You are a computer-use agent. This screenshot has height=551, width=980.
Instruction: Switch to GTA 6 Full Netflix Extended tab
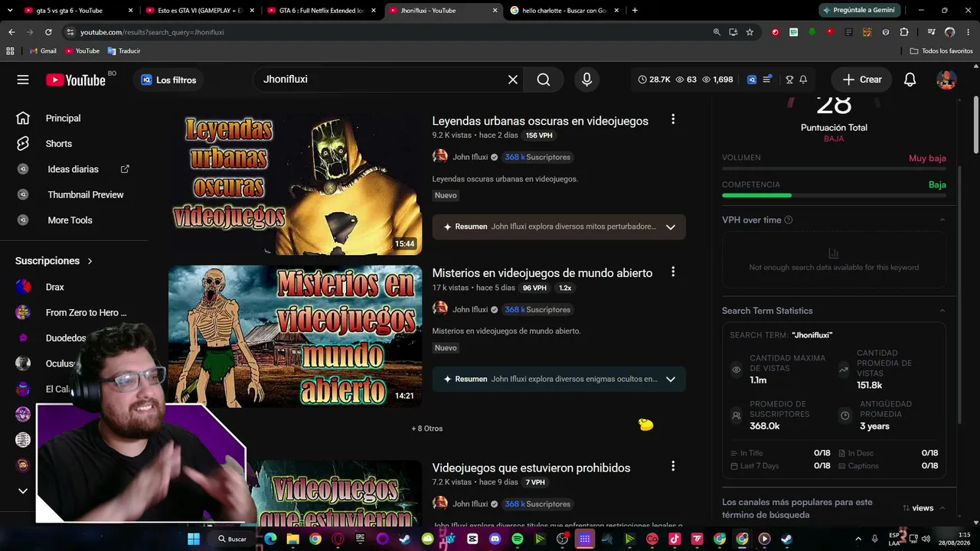tap(321, 11)
